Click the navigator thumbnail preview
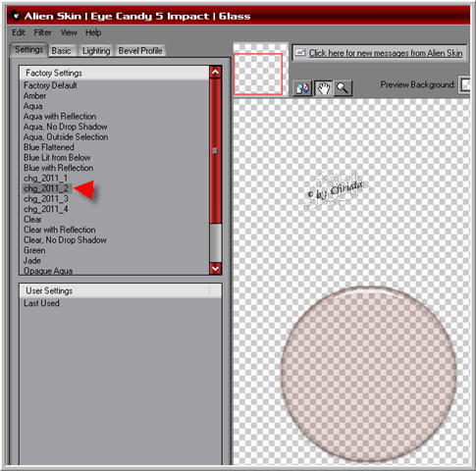This screenshot has width=476, height=471. 258,75
